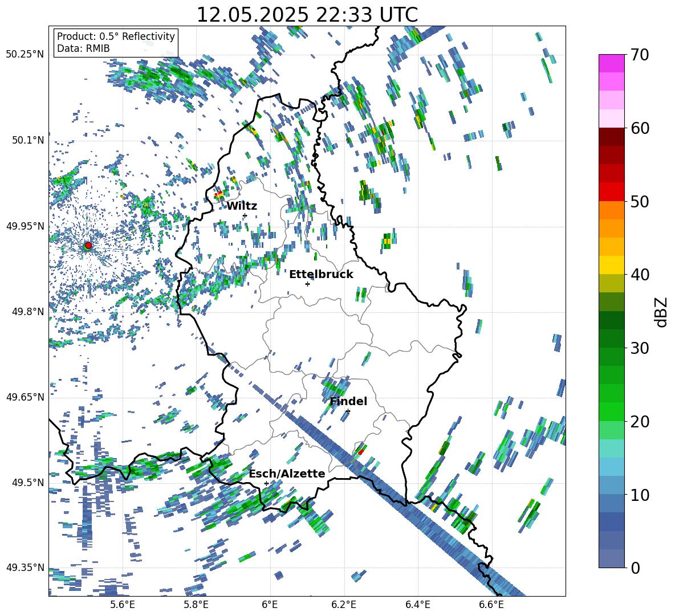Click the colorbar value 40
Image resolution: width=675 pixels, height=616 pixels.
(x=640, y=275)
